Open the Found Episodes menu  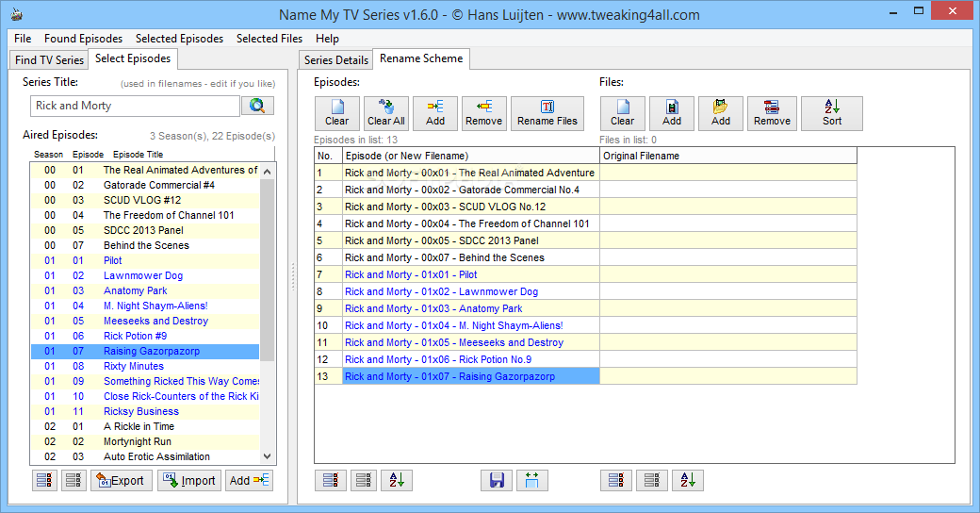(83, 38)
